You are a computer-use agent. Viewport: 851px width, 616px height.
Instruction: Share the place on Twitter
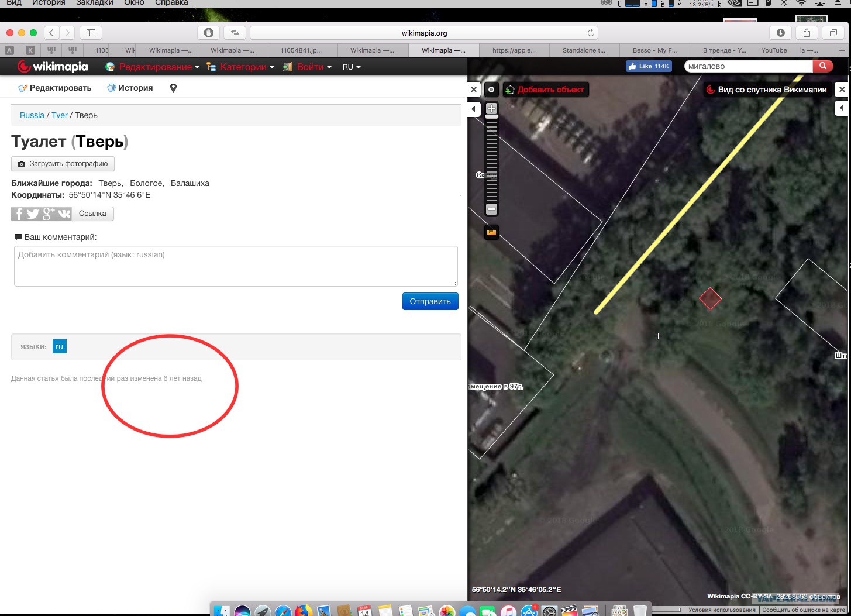pos(33,214)
